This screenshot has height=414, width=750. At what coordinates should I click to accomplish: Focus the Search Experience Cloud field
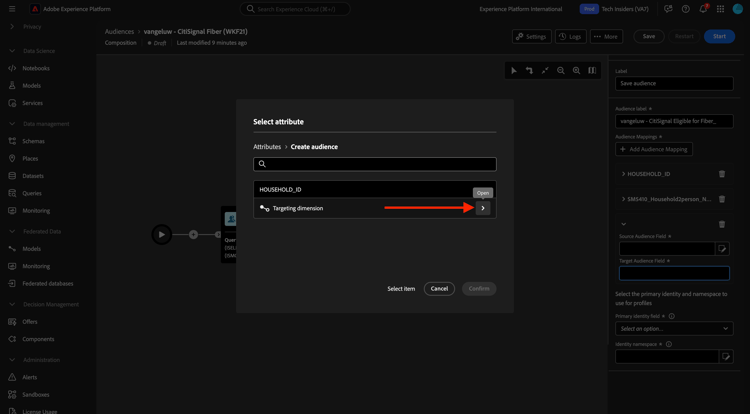[x=295, y=9]
